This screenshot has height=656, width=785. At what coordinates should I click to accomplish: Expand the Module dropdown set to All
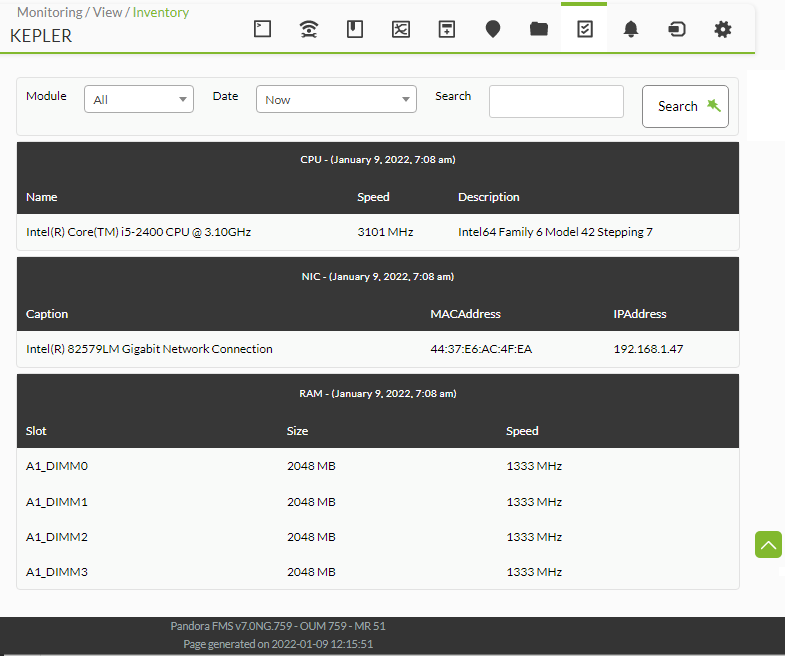139,99
